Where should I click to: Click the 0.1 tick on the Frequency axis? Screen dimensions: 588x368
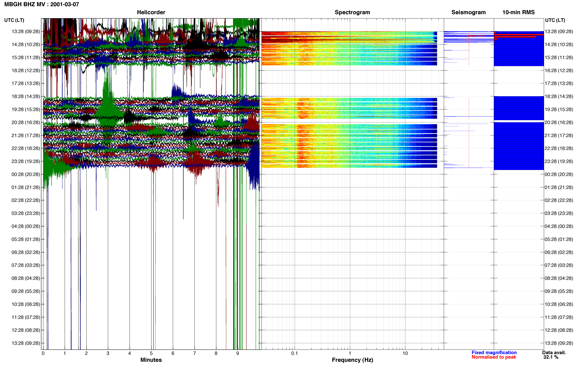click(295, 353)
